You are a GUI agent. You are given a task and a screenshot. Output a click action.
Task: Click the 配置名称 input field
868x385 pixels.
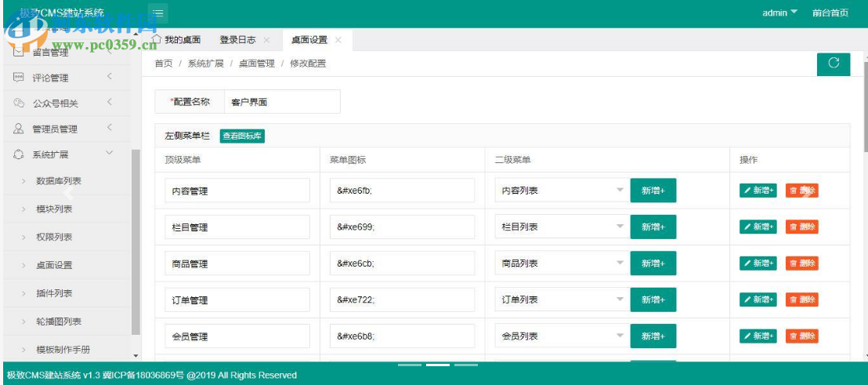[x=282, y=102]
